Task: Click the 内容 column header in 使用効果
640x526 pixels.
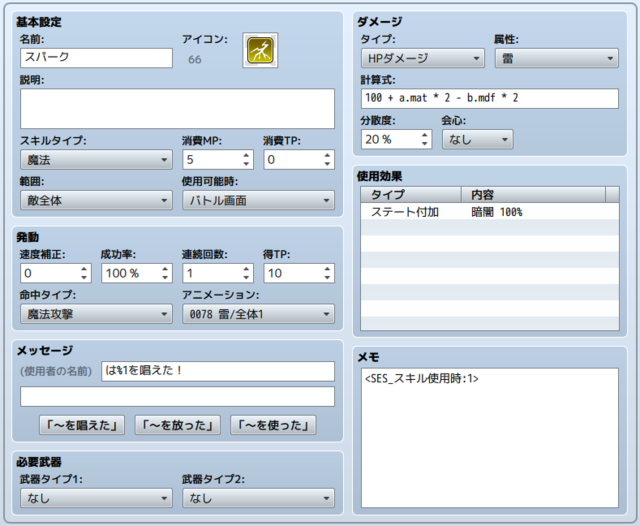Action: 533,195
